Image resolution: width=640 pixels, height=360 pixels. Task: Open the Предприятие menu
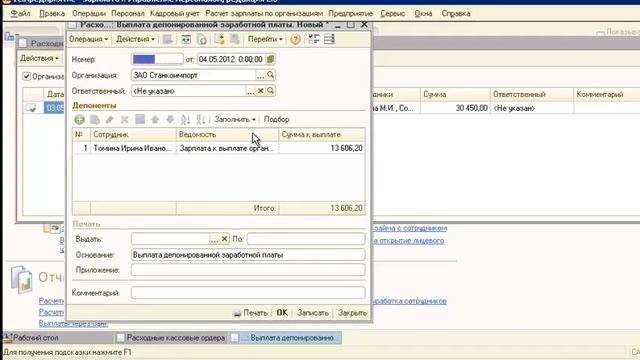tap(351, 13)
